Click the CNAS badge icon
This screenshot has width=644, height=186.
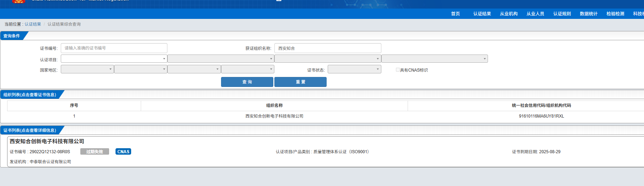(x=123, y=151)
